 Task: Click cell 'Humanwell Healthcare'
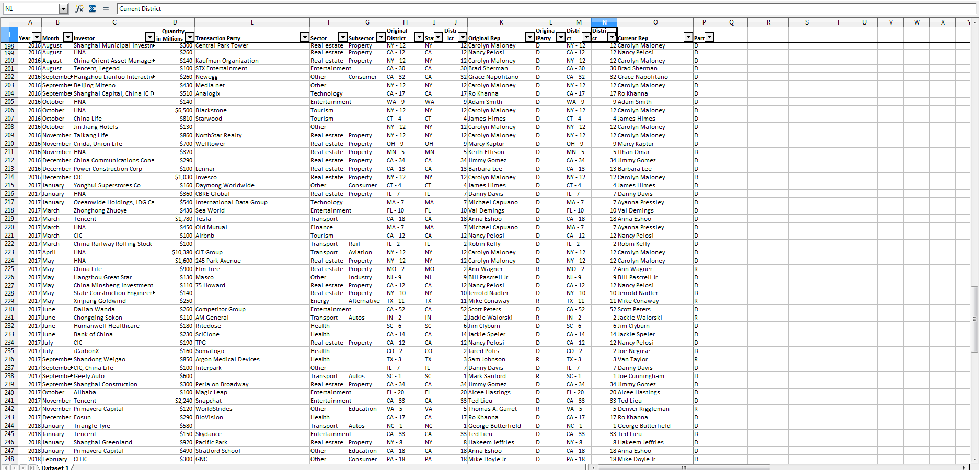coord(114,326)
